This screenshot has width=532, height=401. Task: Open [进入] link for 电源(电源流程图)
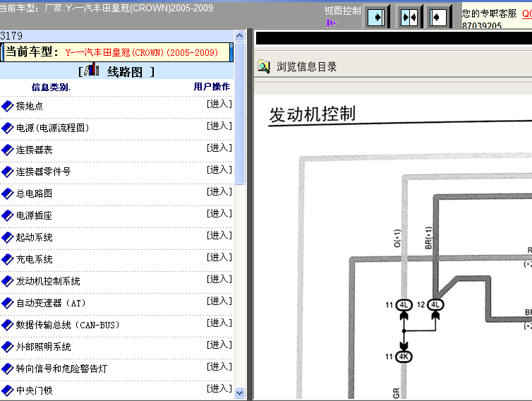[219, 126]
